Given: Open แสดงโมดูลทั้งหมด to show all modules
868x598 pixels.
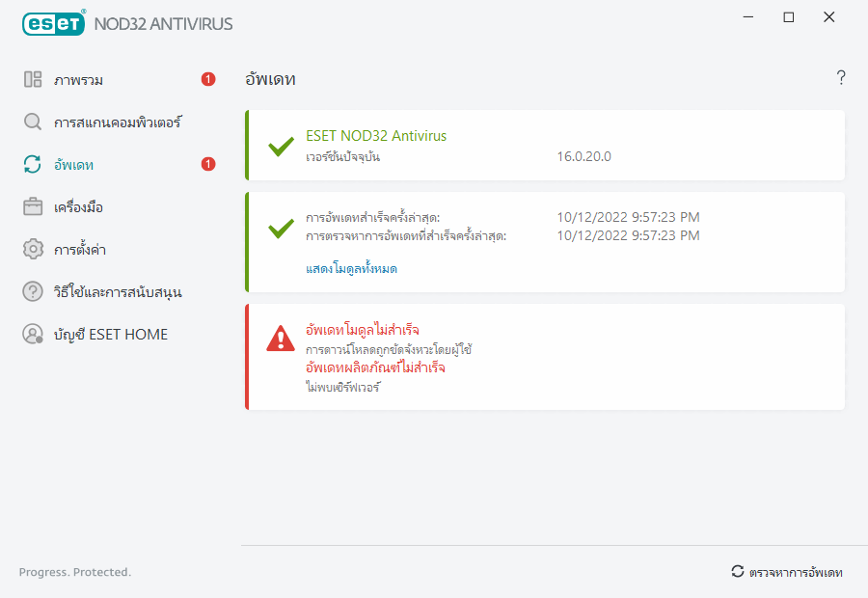Looking at the screenshot, I should point(353,267).
